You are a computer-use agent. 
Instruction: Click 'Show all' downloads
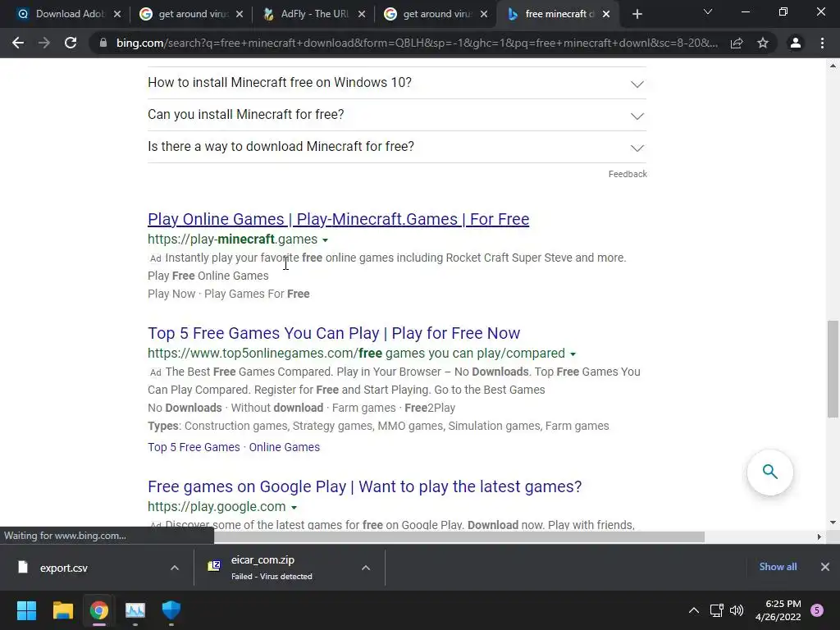(x=778, y=567)
